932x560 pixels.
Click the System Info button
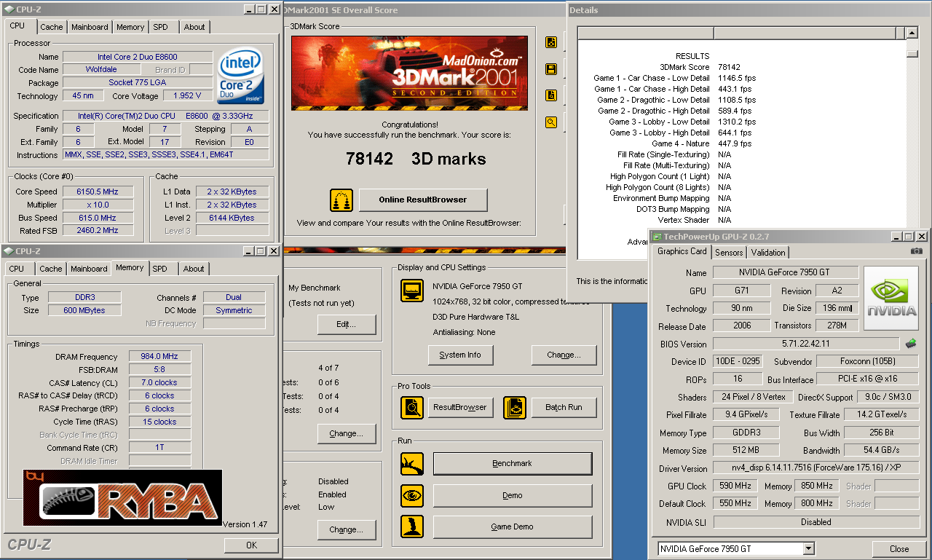(460, 355)
